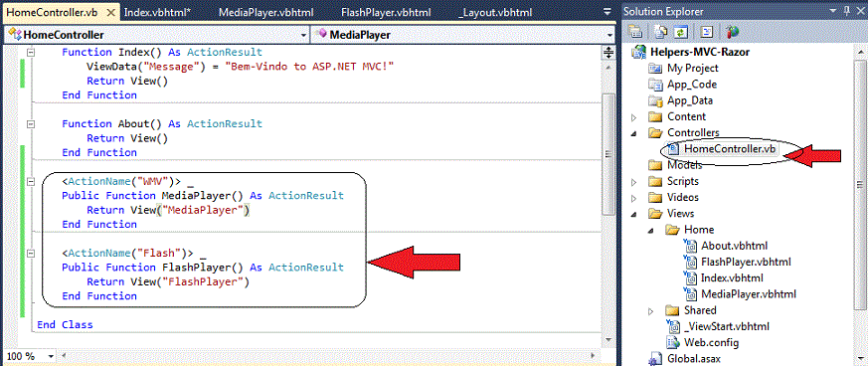Click the editor scroll up arrow
Screen dimensions: 868x366
(608, 68)
